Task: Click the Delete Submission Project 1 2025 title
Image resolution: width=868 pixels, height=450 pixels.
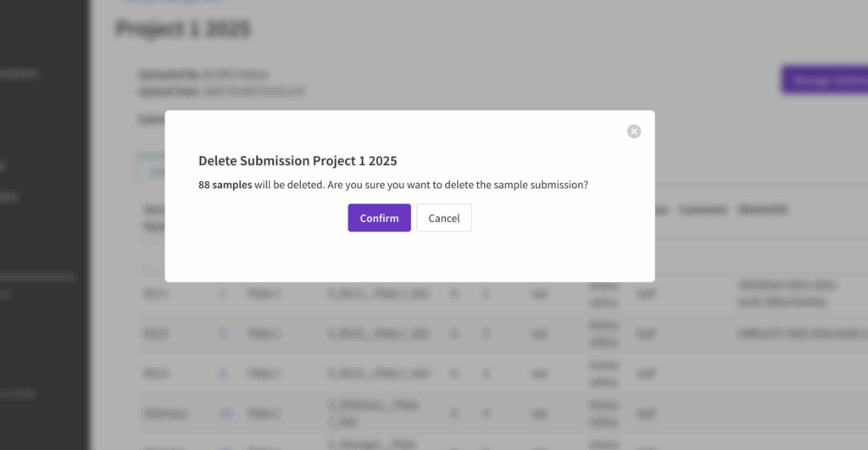Action: coord(298,160)
